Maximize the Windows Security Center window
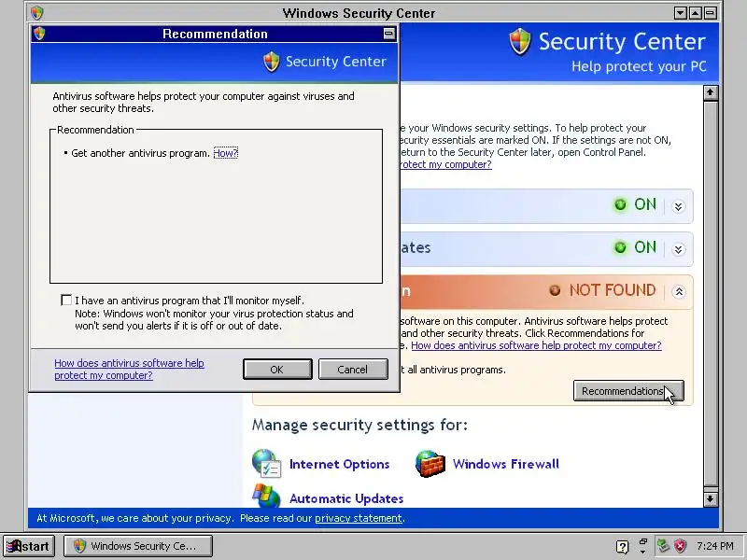 point(696,13)
